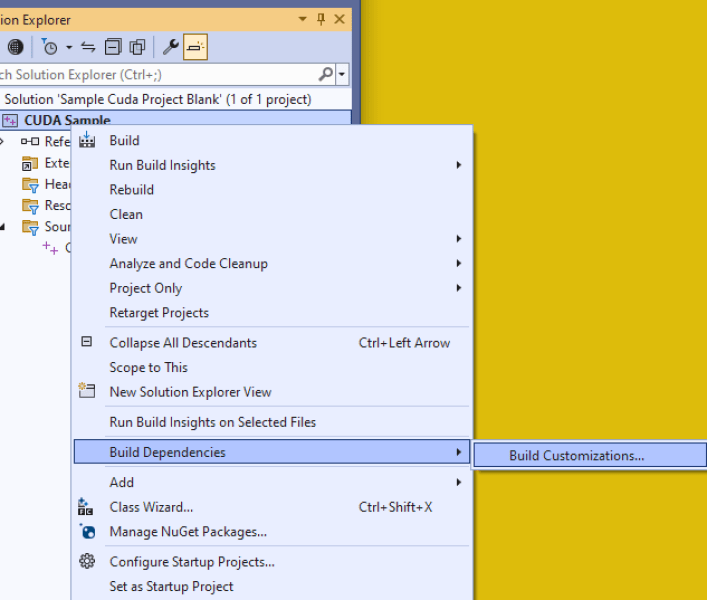Toggle the Preview Selected Items button
The height and width of the screenshot is (600, 707).
tap(195, 47)
